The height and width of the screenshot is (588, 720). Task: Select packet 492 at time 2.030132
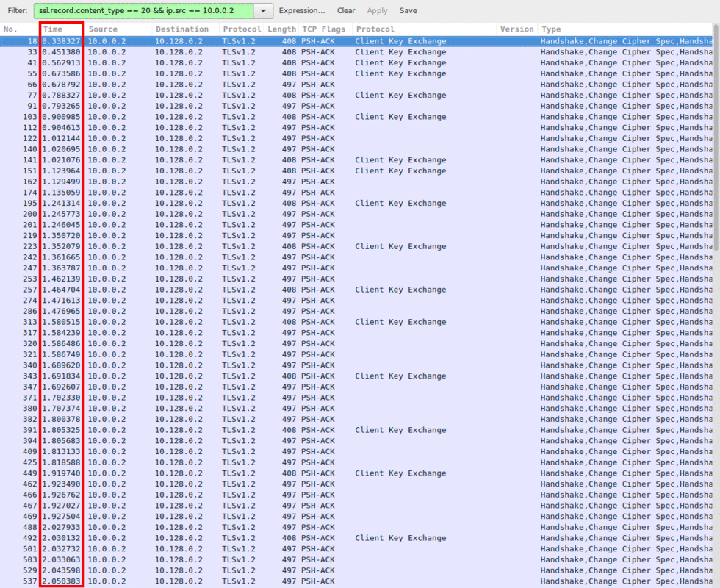point(356,538)
